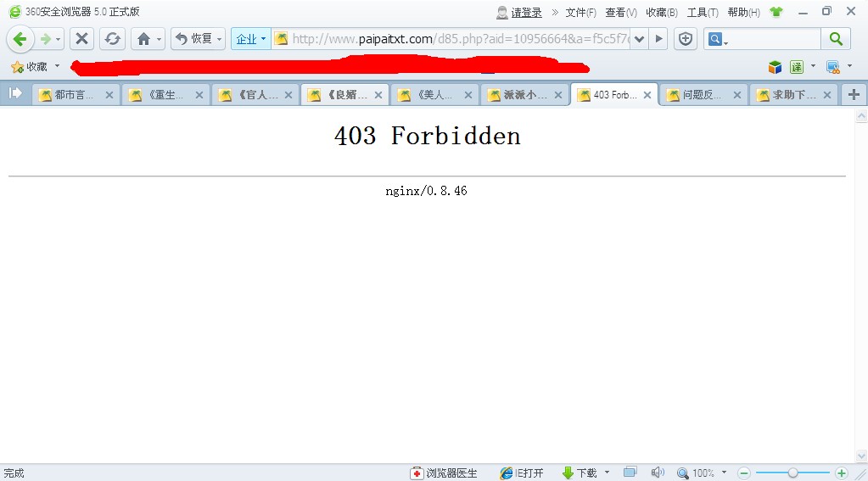Click the zoom slider handle
Screen dimensions: 868x481
coord(792,473)
